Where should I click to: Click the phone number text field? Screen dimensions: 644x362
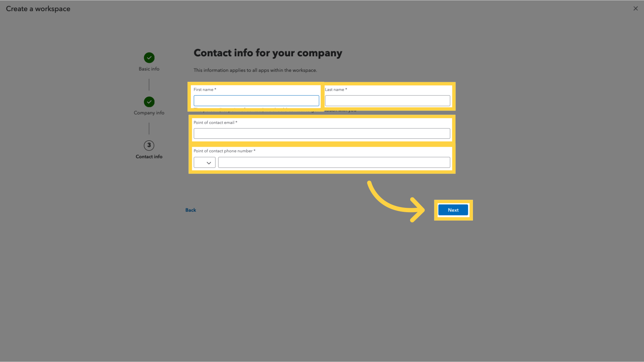pyautogui.click(x=334, y=163)
